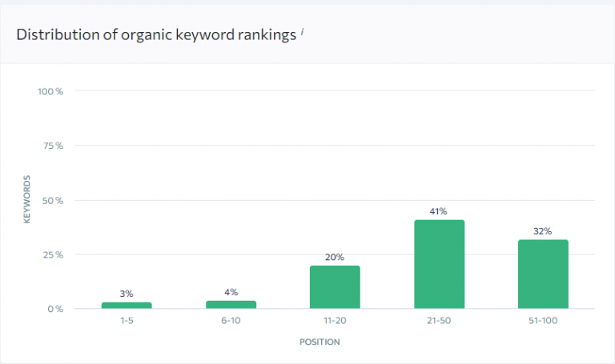Click the 21-50 x-axis label
The image size is (615, 364).
(439, 321)
